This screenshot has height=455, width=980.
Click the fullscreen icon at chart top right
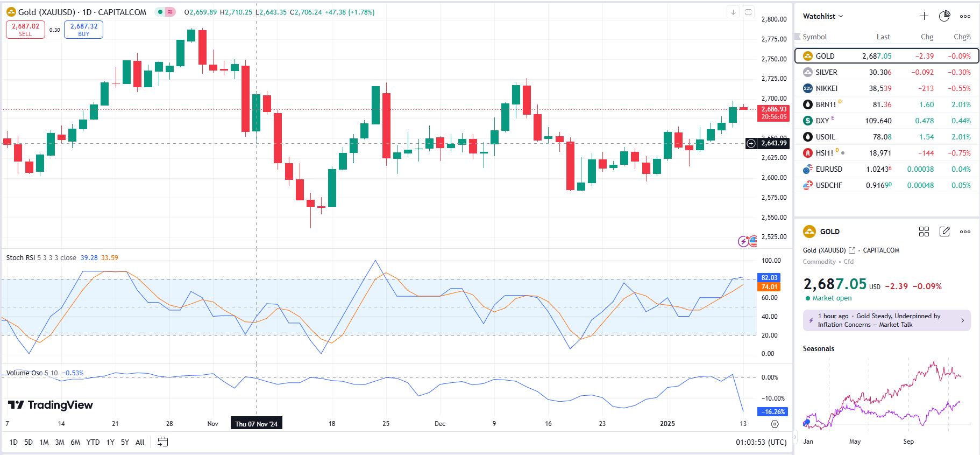coord(748,12)
